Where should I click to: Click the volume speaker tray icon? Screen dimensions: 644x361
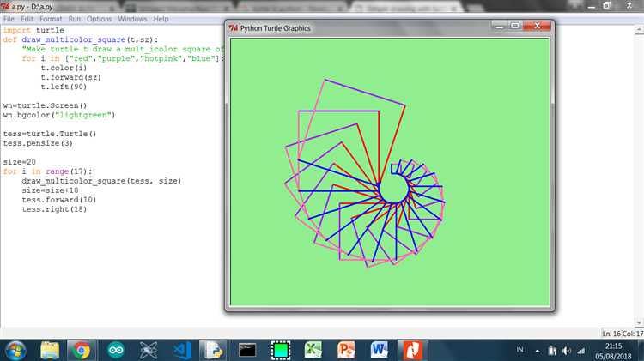point(567,351)
